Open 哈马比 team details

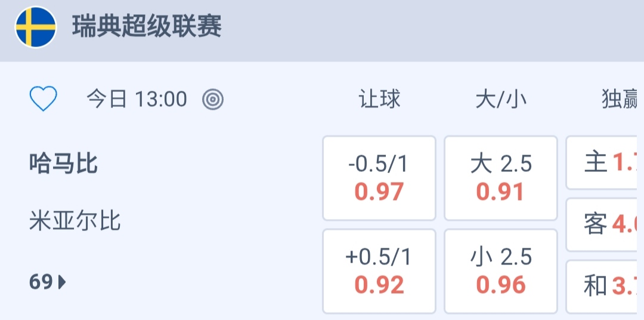pos(63,163)
